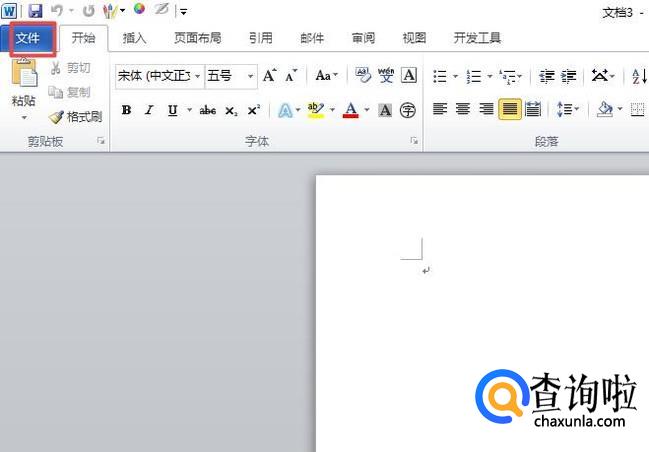Open the 字体 dialog launcher

click(x=414, y=141)
